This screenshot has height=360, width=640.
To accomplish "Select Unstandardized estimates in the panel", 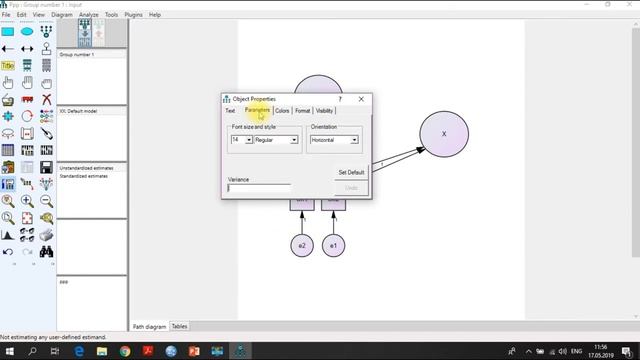I will (87, 168).
